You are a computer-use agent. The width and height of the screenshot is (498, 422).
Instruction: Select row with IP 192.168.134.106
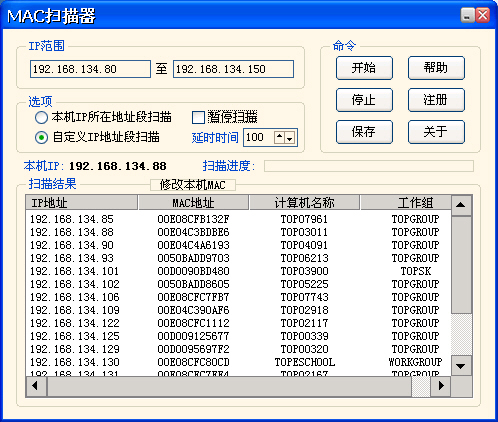tap(238, 297)
